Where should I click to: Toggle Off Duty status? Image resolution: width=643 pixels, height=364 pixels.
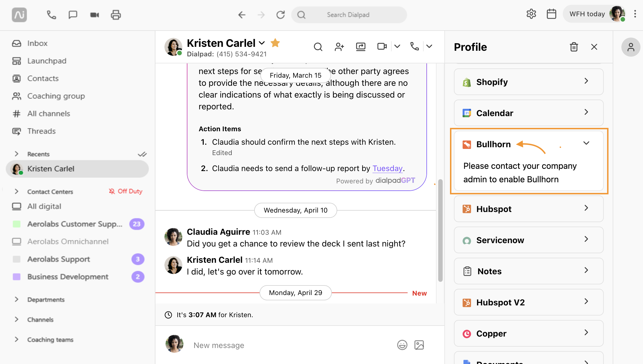(x=126, y=191)
